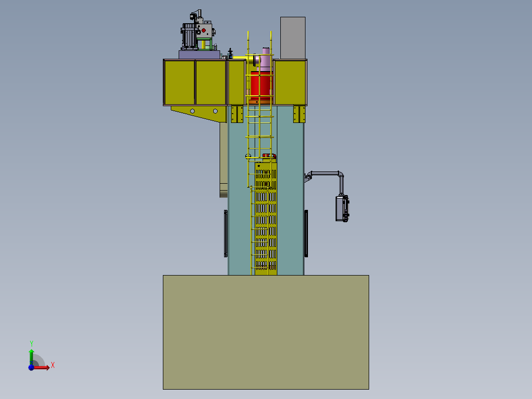Click the green Y axis arrow of triad
Image resolution: width=532 pixels, height=399 pixels.
tap(31, 357)
